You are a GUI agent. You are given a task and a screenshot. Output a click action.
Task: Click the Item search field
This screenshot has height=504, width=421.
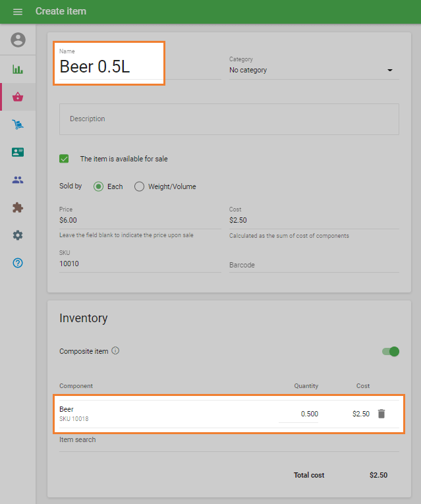click(229, 440)
